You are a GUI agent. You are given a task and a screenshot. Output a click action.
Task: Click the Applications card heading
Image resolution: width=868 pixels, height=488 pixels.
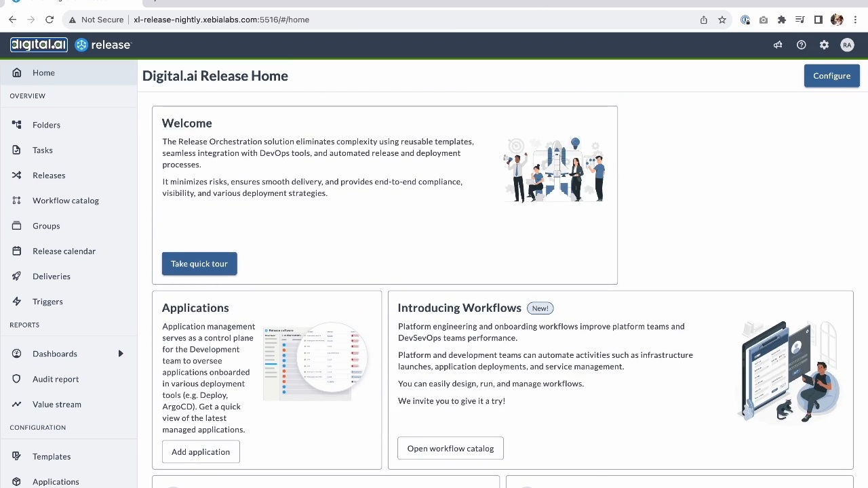point(195,308)
